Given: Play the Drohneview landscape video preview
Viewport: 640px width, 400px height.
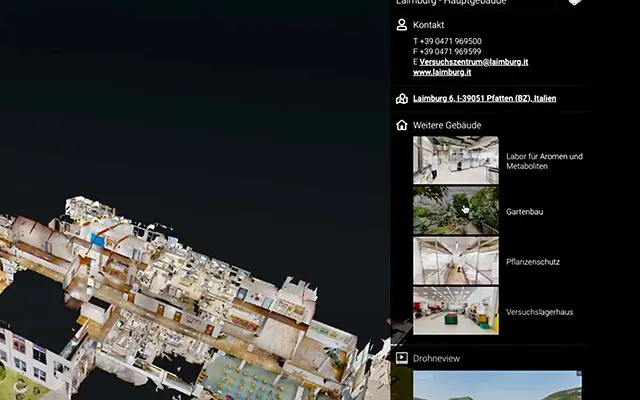Looking at the screenshot, I should [x=497, y=385].
